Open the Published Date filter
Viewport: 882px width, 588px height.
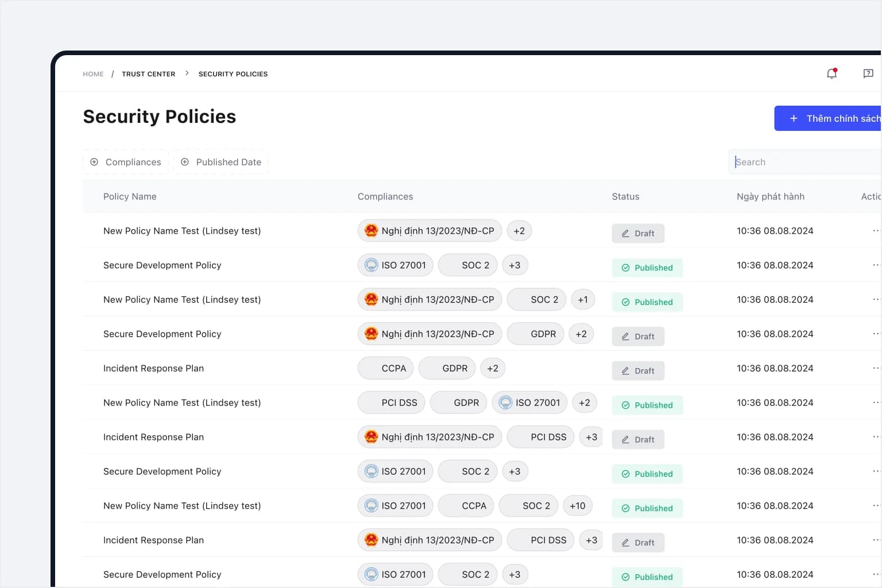221,162
